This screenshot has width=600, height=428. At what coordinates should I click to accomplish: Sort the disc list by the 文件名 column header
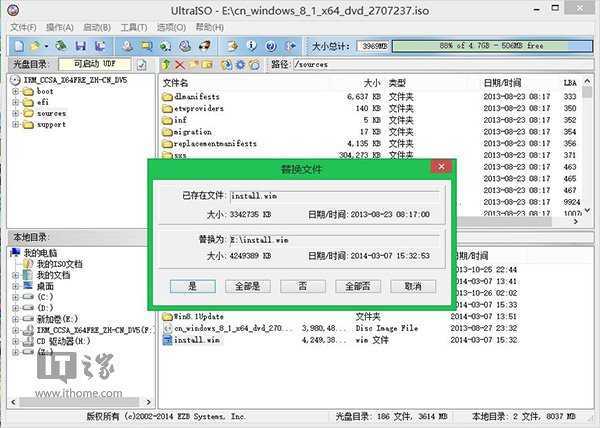tap(176, 83)
